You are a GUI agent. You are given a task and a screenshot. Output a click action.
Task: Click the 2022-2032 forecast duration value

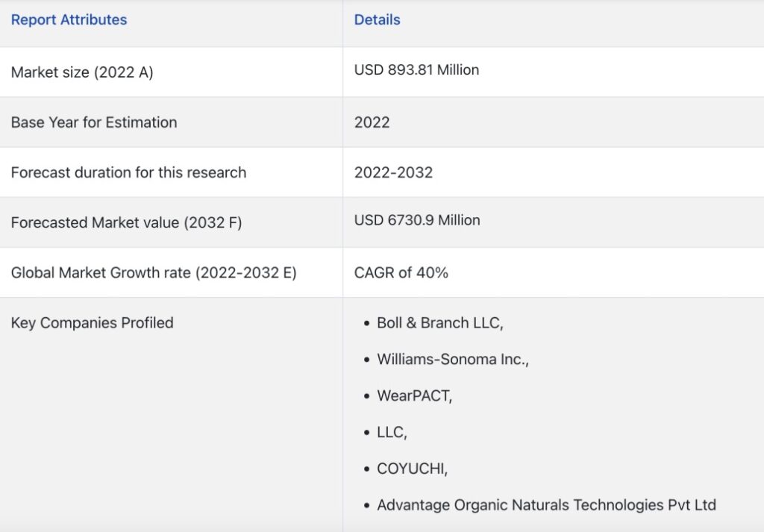[x=393, y=172]
